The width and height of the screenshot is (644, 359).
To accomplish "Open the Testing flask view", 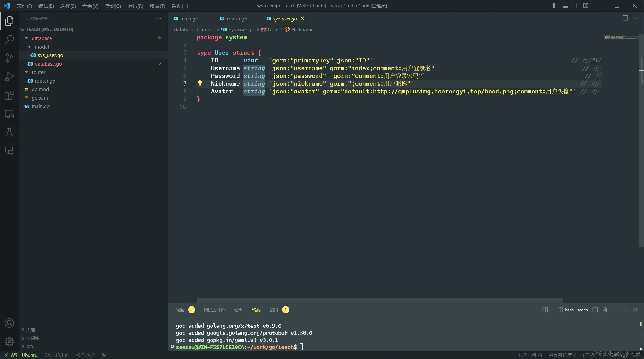I will 9,133.
